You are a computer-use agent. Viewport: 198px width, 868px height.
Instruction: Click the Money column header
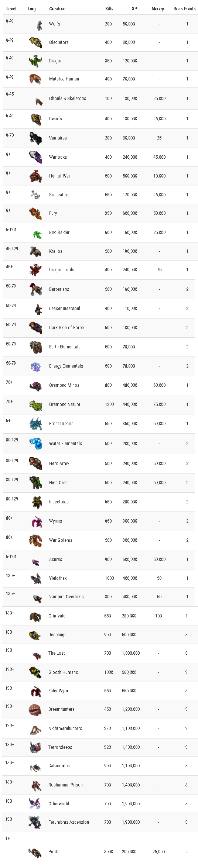click(158, 8)
